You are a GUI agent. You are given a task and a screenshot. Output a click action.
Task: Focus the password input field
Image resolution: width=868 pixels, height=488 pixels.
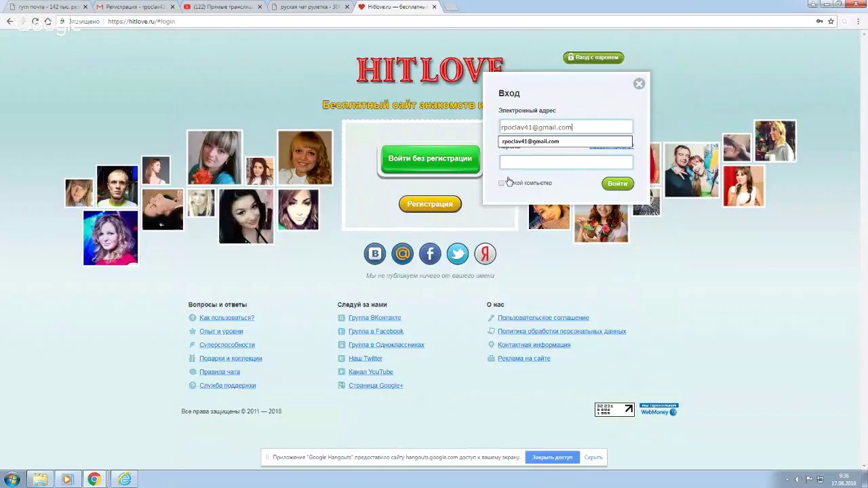coord(566,162)
